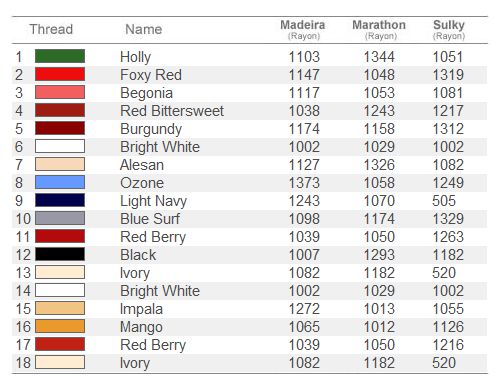The width and height of the screenshot is (500, 384).
Task: Select Sulky code 1216 in row 17
Action: point(448,345)
